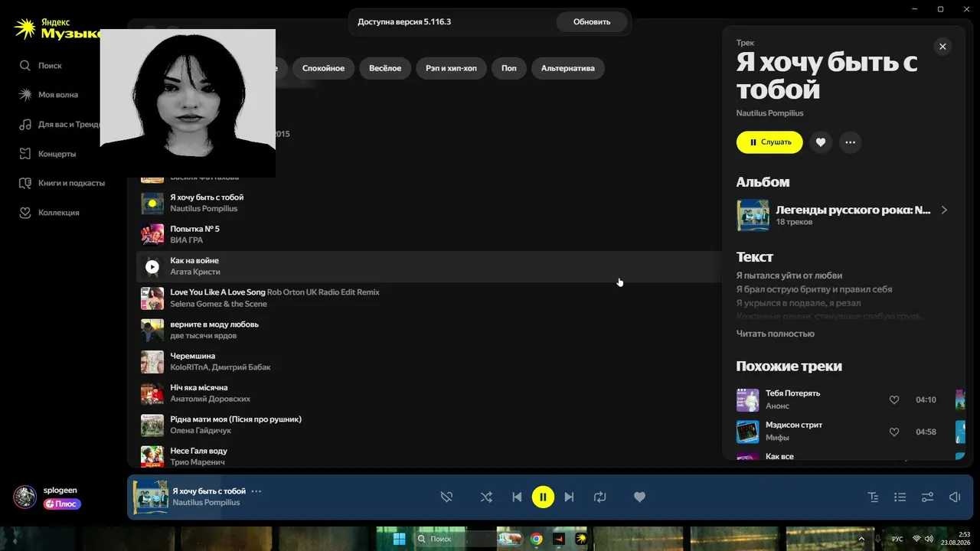The width and height of the screenshot is (980, 551).
Task: Open the Концерты section
Action: point(48,154)
